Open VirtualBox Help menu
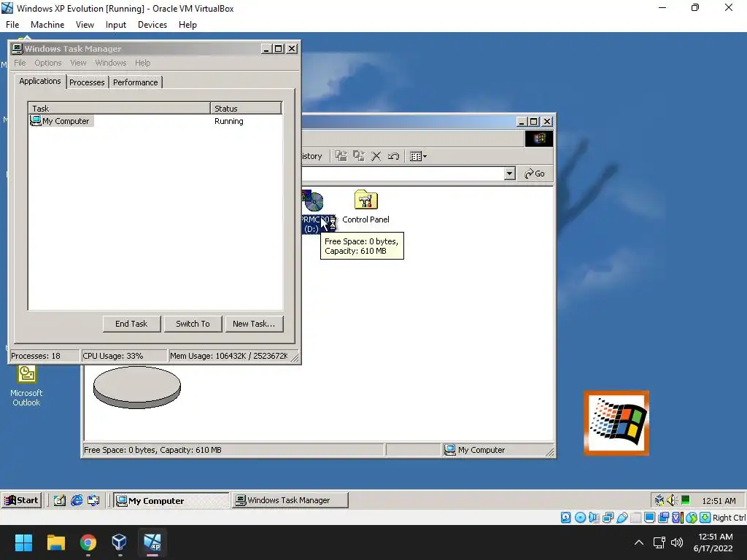The image size is (747, 560). pyautogui.click(x=187, y=25)
